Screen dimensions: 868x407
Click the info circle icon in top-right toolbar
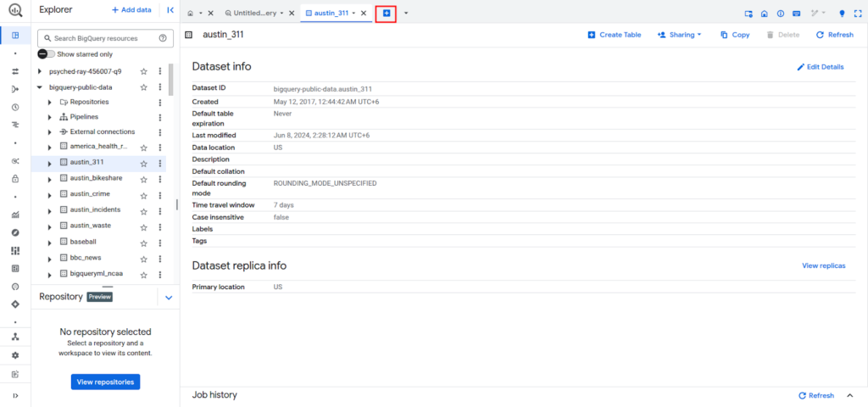pyautogui.click(x=781, y=14)
